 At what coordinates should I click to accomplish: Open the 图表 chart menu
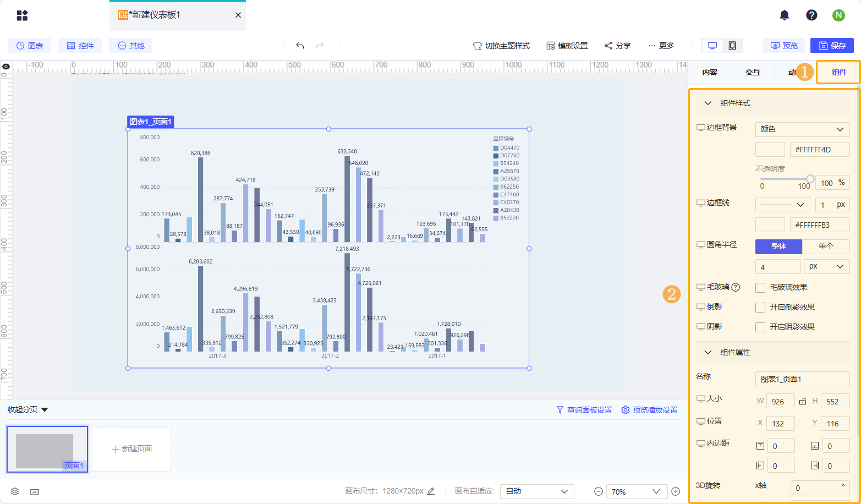pyautogui.click(x=29, y=46)
